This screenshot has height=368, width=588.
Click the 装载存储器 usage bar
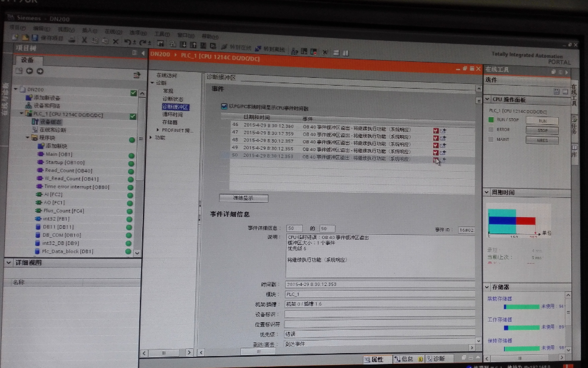tap(521, 307)
